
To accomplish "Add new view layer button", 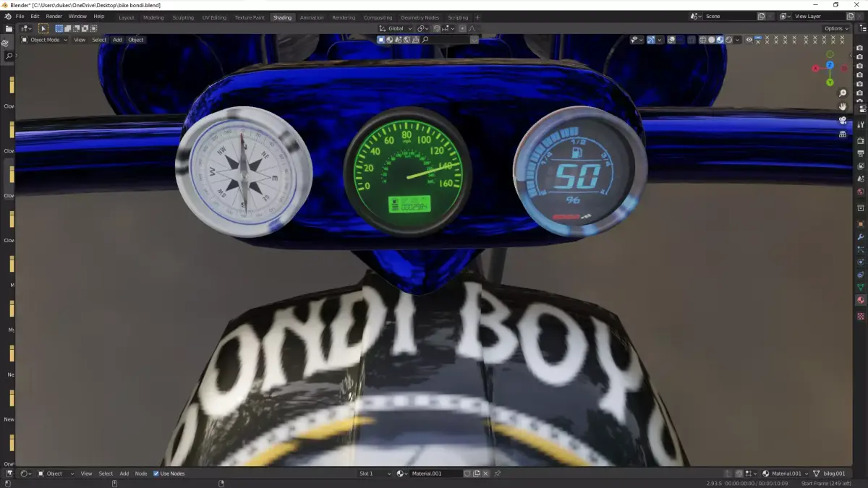I will pos(850,16).
